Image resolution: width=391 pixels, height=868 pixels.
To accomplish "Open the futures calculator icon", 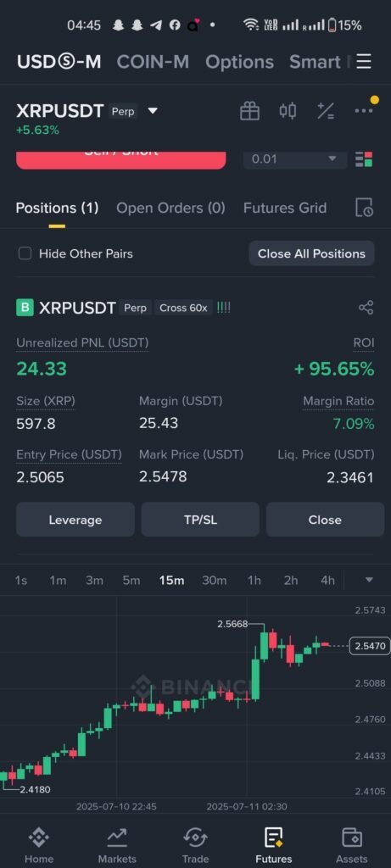I will point(325,111).
